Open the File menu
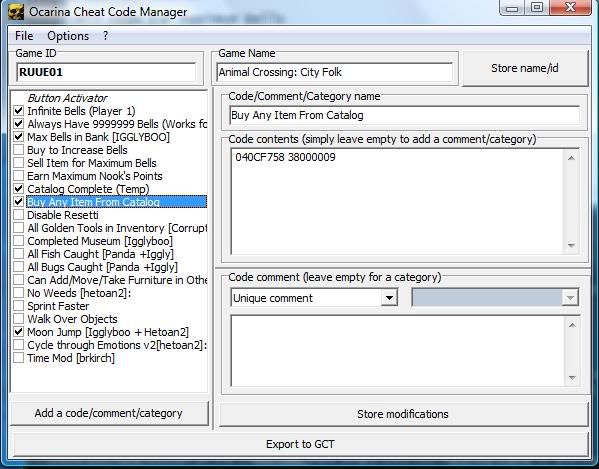599x469 pixels. [x=24, y=36]
